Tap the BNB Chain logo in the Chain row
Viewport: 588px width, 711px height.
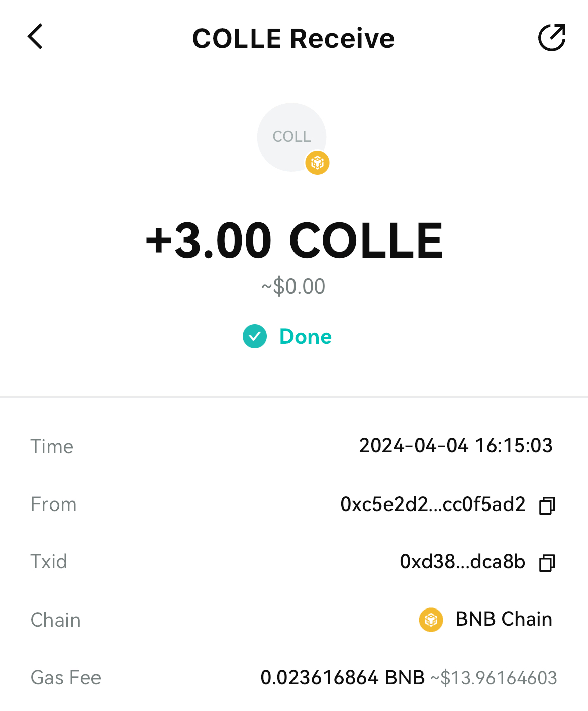click(431, 620)
